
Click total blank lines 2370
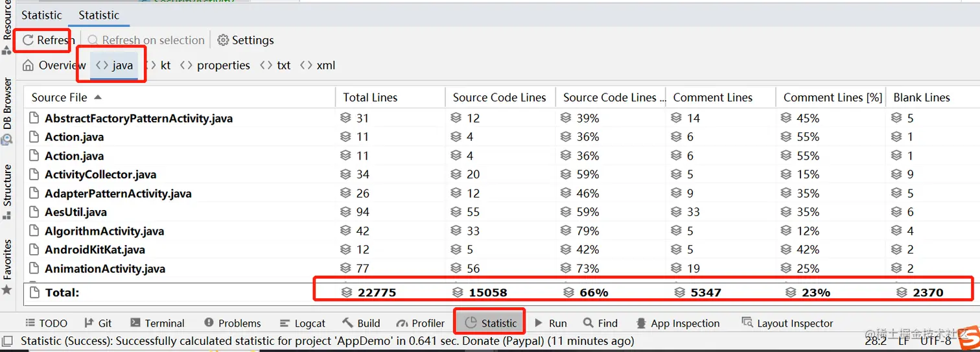(928, 292)
